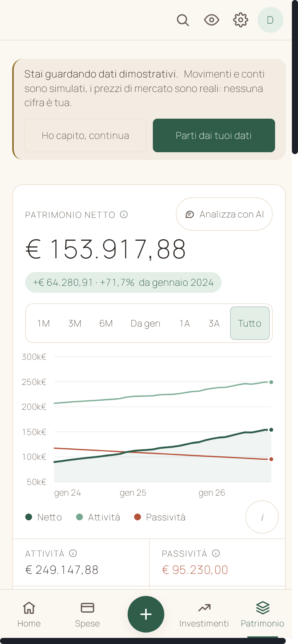Open Patrimonio in bottom navigation

click(x=262, y=614)
